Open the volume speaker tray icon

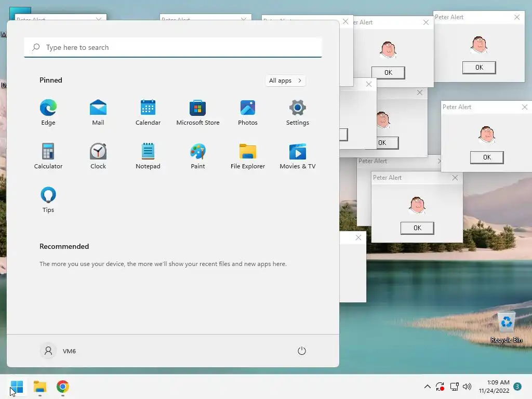click(467, 387)
